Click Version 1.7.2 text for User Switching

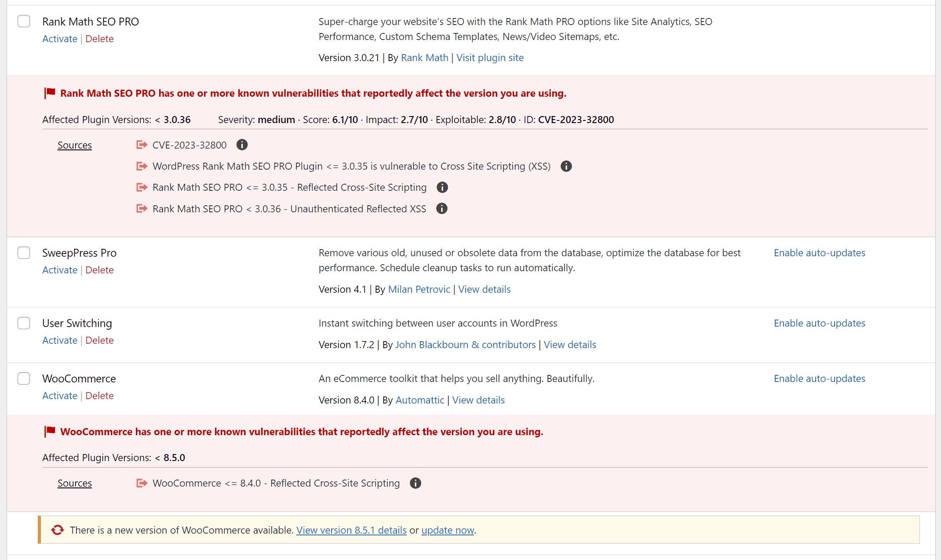(346, 345)
